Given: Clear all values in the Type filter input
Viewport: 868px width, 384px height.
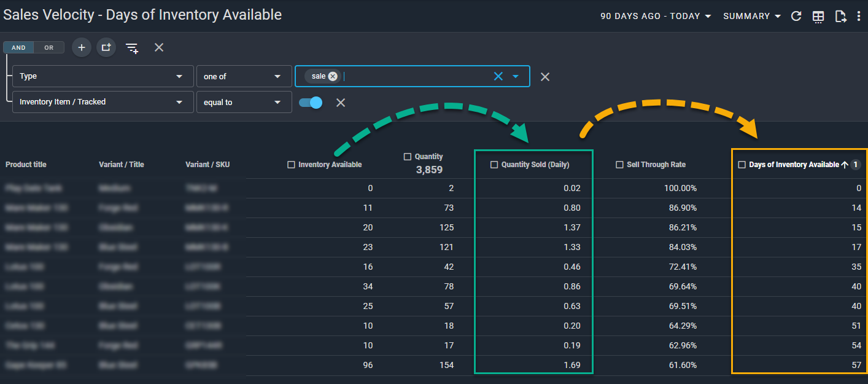Looking at the screenshot, I should pos(498,76).
